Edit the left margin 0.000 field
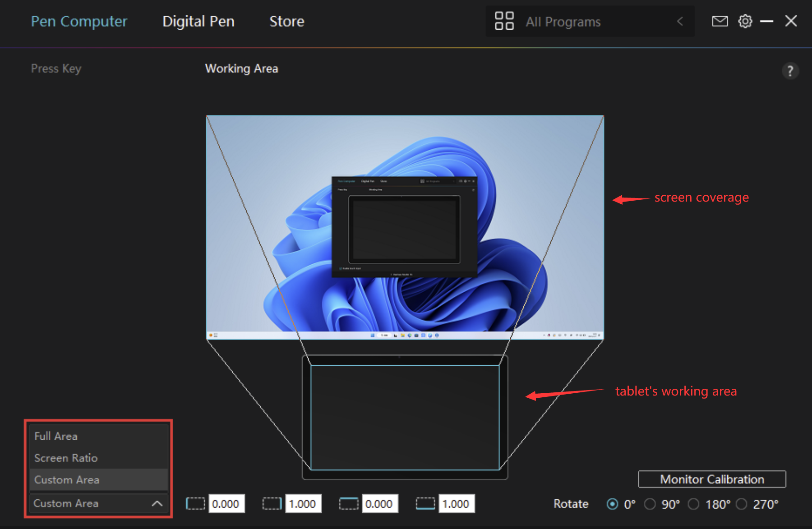The width and height of the screenshot is (812, 529). 226,503
